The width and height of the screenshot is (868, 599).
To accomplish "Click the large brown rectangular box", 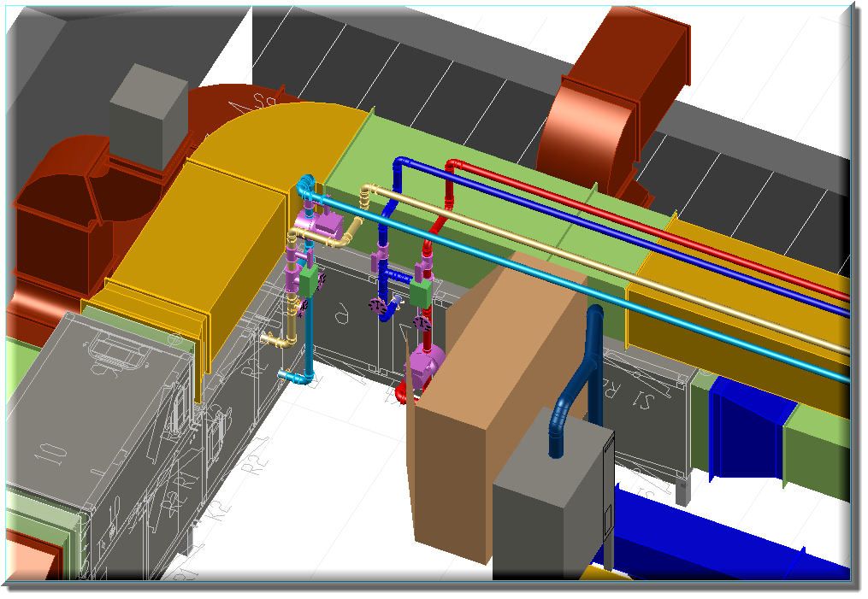I will (479, 402).
